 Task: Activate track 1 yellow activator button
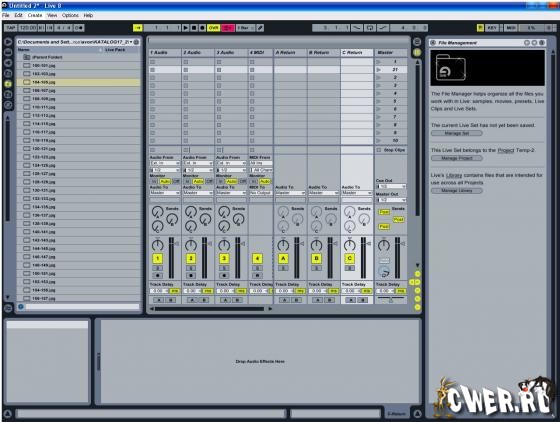[x=158, y=258]
